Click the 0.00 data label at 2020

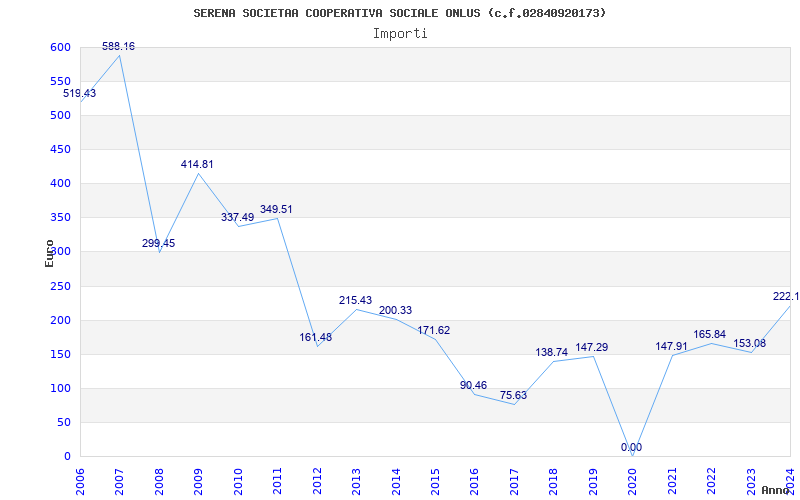(x=632, y=447)
